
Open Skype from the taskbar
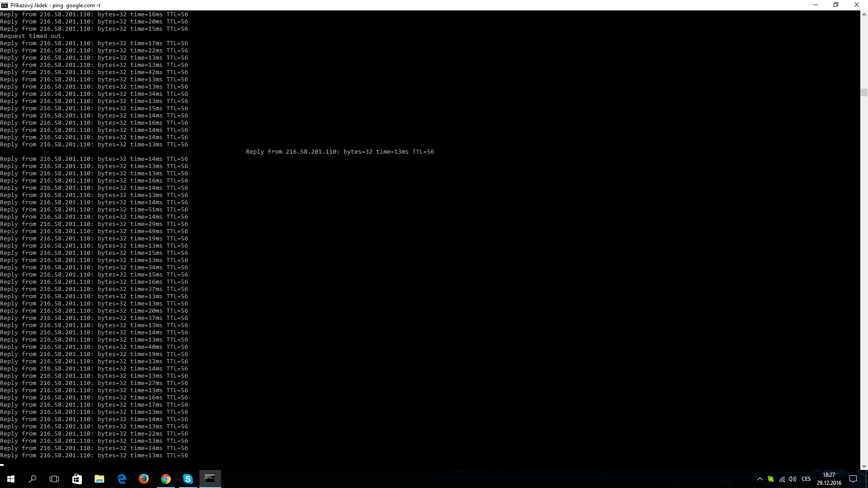[188, 479]
